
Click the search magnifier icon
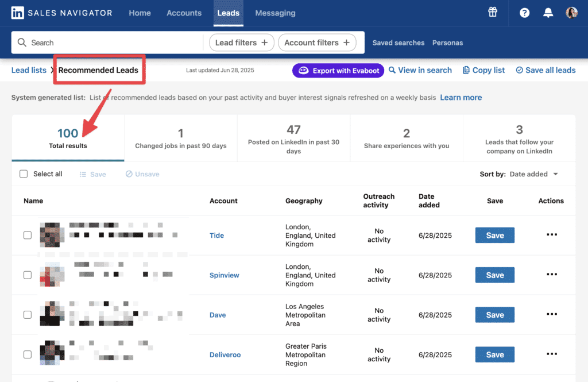click(x=22, y=43)
